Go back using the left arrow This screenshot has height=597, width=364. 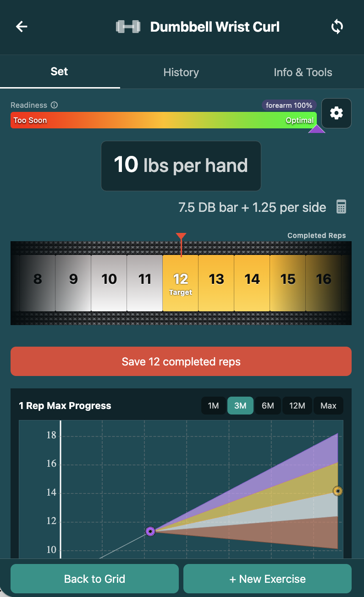click(x=22, y=27)
